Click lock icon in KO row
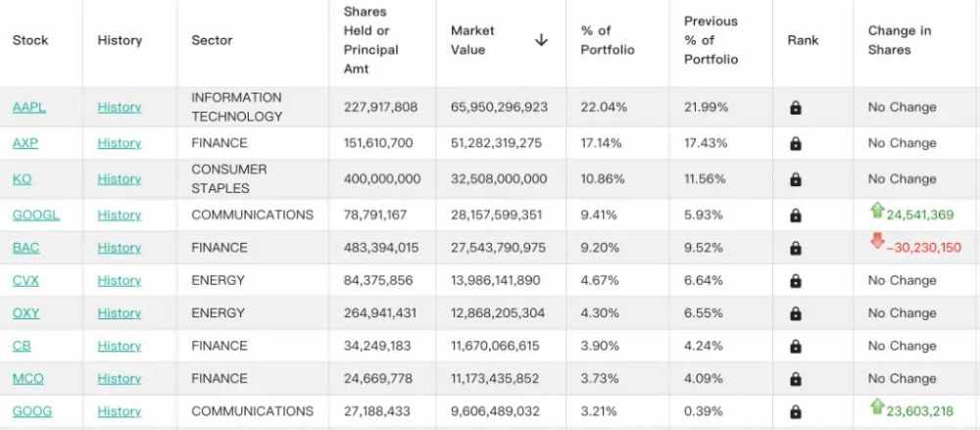The width and height of the screenshot is (980, 430). (x=795, y=180)
